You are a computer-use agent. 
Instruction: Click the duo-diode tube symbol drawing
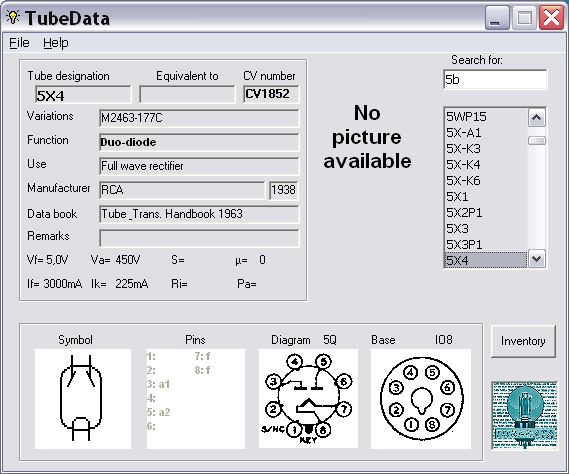point(83,399)
